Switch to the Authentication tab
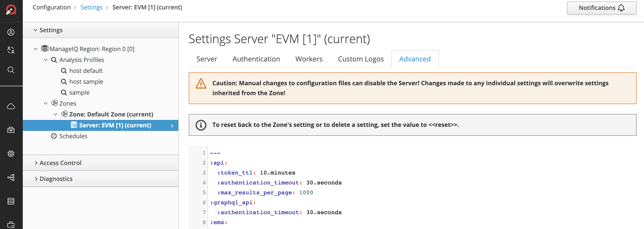This screenshot has width=644, height=229. pos(256,59)
